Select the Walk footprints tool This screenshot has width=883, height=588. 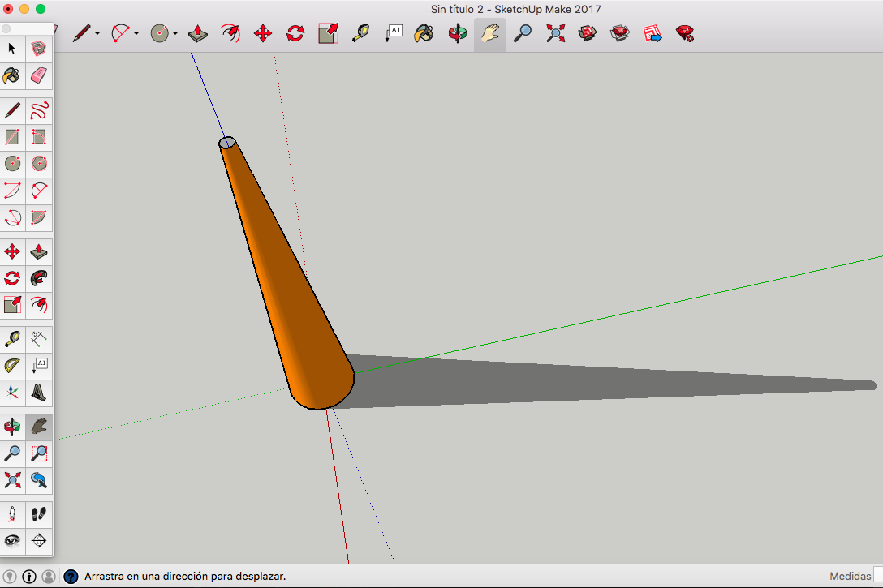coord(38,513)
